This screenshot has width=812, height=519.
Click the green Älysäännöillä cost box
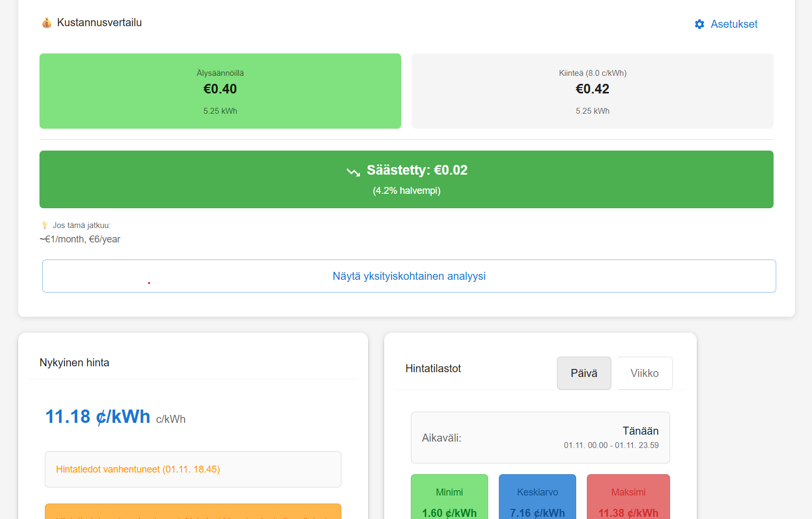click(x=220, y=91)
